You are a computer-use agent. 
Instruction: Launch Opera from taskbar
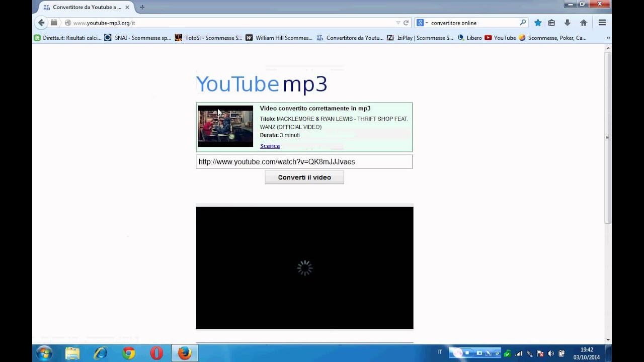[x=156, y=353]
